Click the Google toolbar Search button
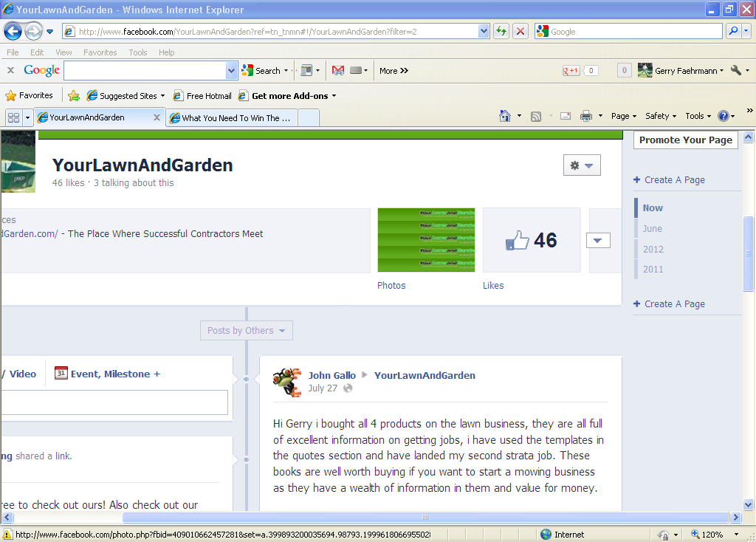The width and height of the screenshot is (756, 542). coord(262,70)
